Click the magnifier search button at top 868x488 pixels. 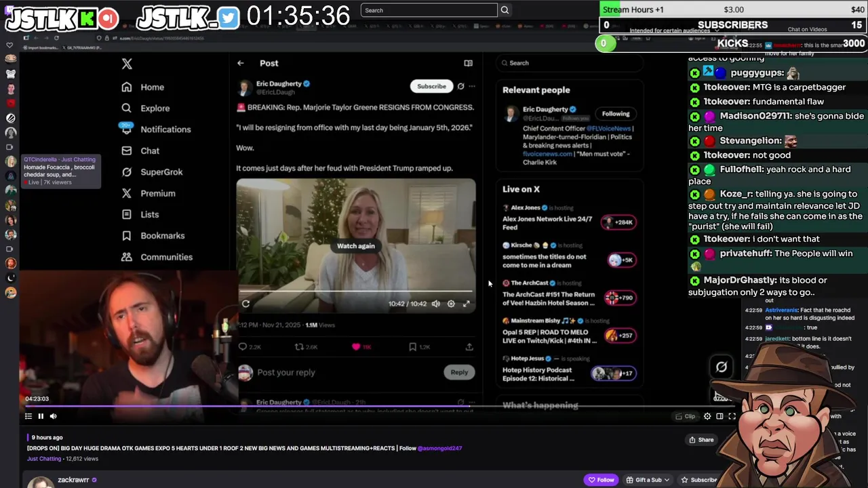[505, 10]
